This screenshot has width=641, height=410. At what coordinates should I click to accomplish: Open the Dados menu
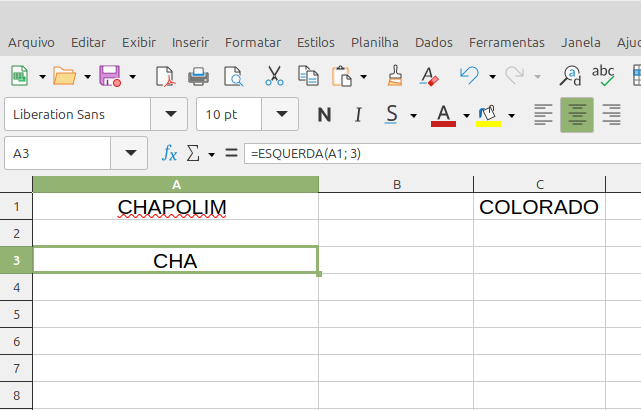coord(433,42)
